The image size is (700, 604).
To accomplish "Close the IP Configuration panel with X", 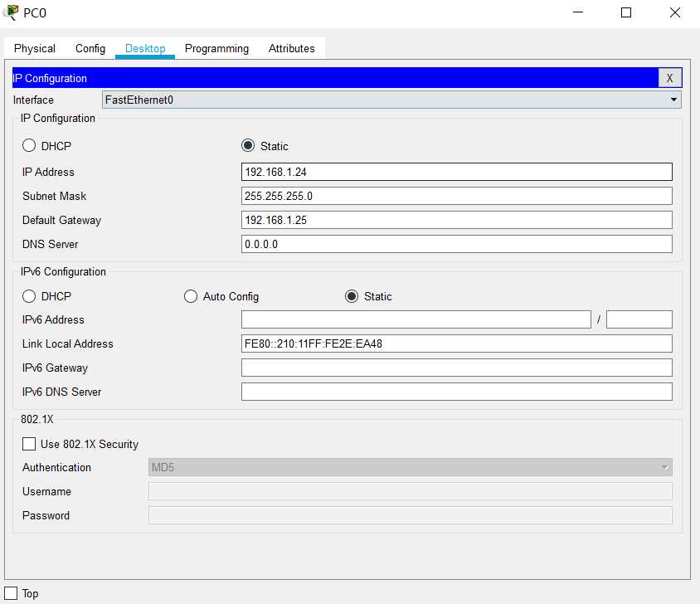I will (x=669, y=78).
